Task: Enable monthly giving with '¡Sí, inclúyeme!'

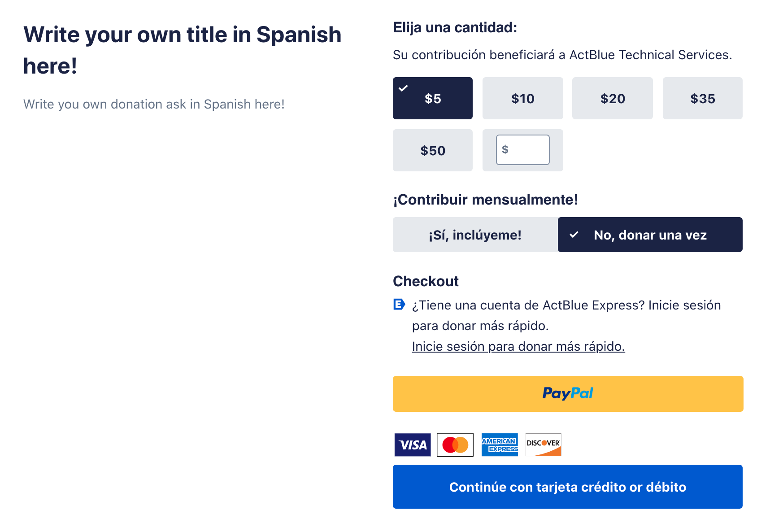Action: click(x=475, y=235)
